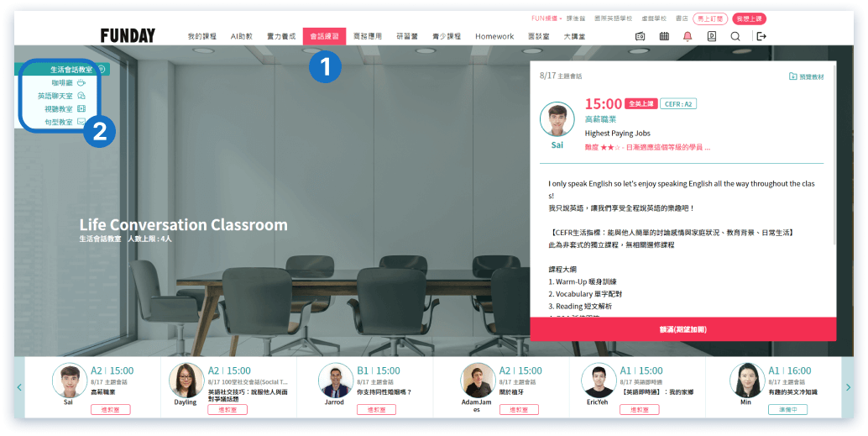Open 視聽教室 video classroom item
Screen dimensions: 868x436
point(64,109)
